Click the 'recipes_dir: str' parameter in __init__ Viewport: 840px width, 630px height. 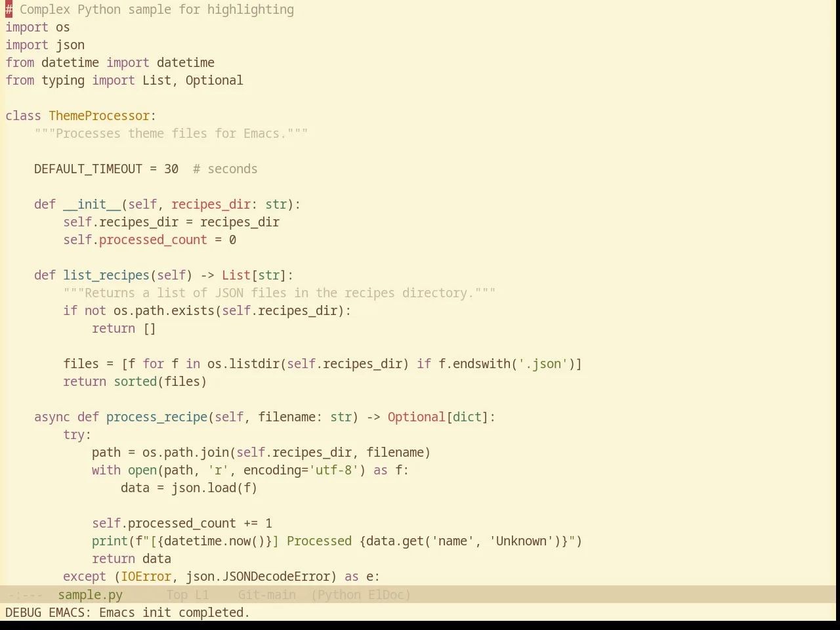point(229,204)
